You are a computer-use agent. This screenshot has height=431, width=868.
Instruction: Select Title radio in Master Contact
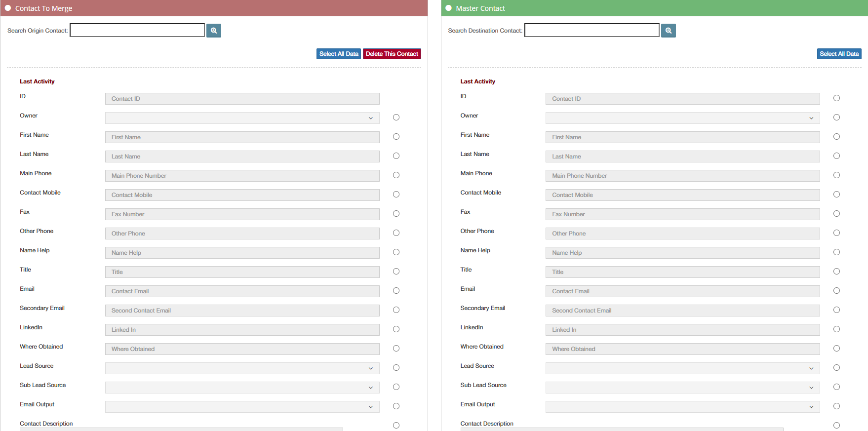(836, 272)
